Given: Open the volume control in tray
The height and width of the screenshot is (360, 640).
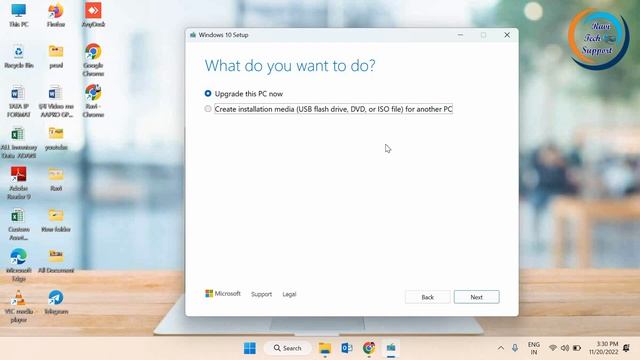Looking at the screenshot, I should coord(565,348).
